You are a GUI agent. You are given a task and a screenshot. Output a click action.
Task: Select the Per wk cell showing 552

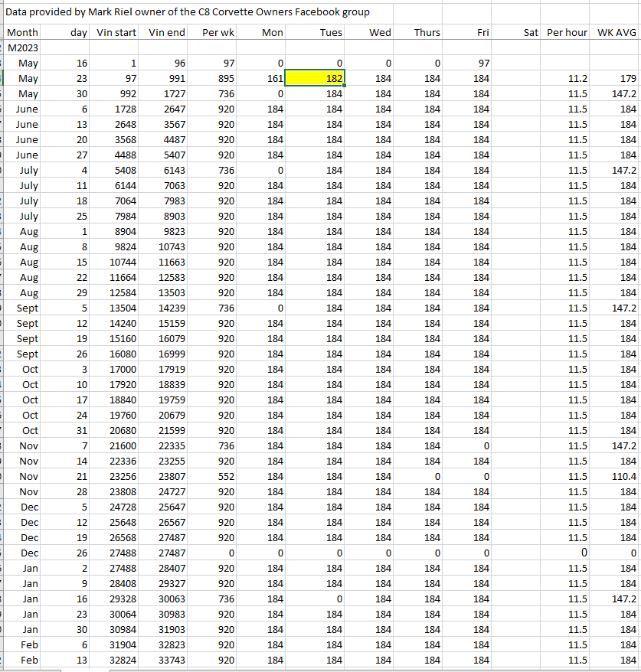(218, 476)
